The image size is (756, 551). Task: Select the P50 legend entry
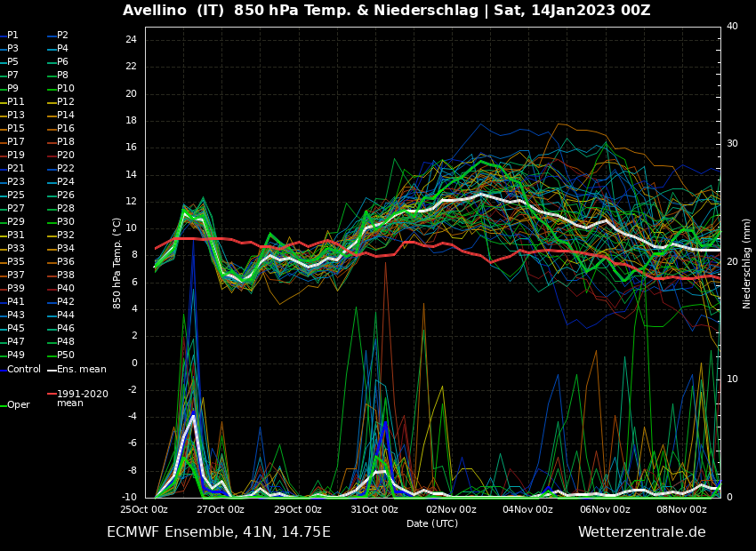point(66,355)
